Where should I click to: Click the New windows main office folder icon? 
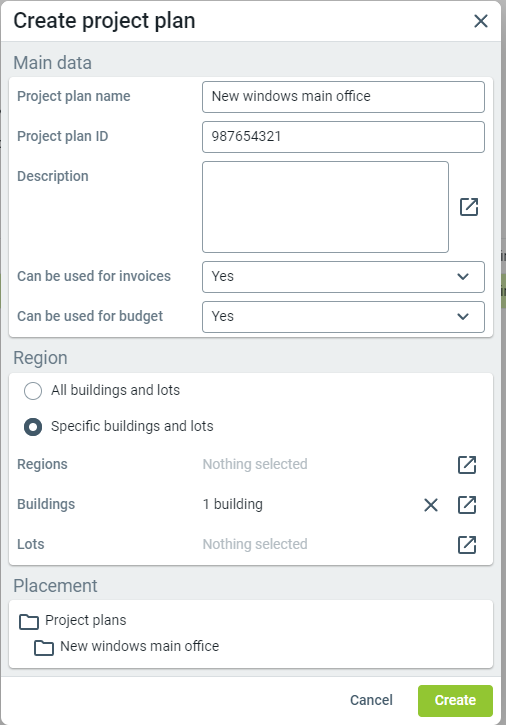pos(44,647)
